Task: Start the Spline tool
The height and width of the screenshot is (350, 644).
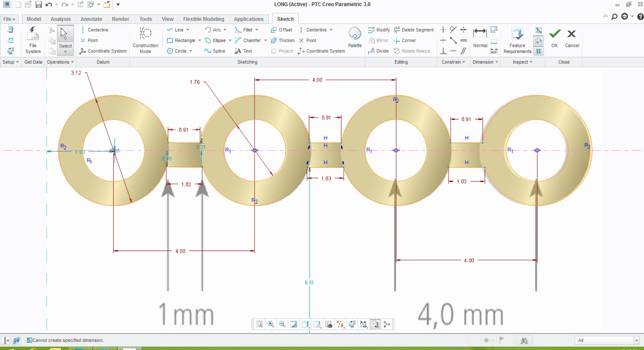Action: point(215,51)
